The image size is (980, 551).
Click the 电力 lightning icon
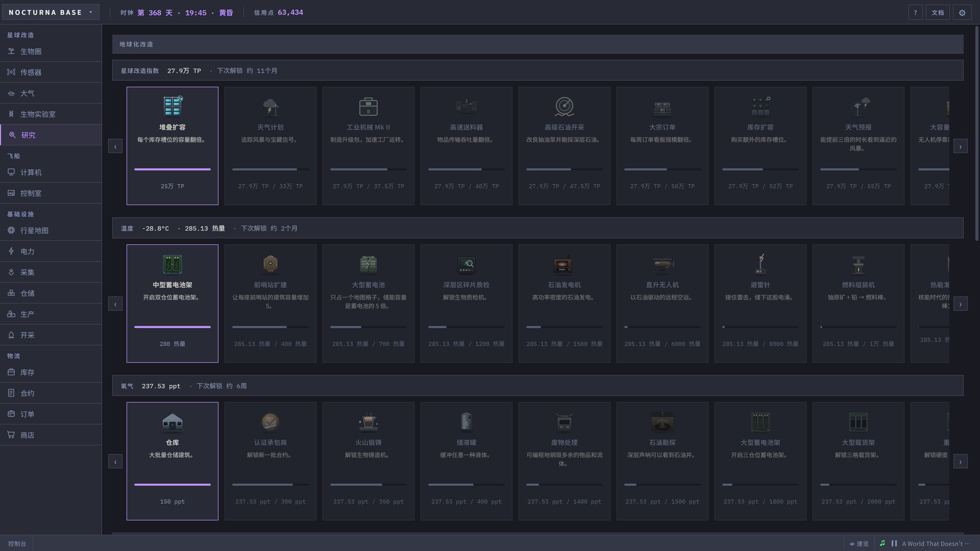pos(11,252)
